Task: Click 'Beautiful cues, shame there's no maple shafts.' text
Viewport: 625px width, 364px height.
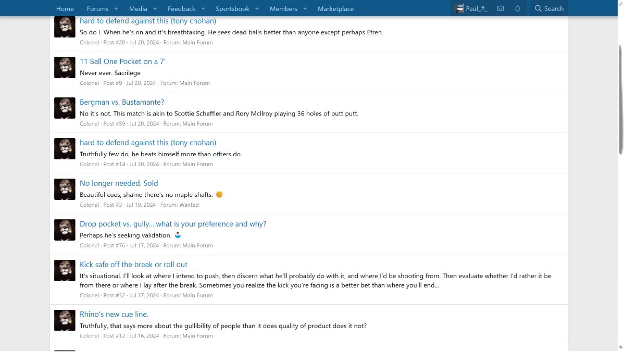Action: point(146,195)
